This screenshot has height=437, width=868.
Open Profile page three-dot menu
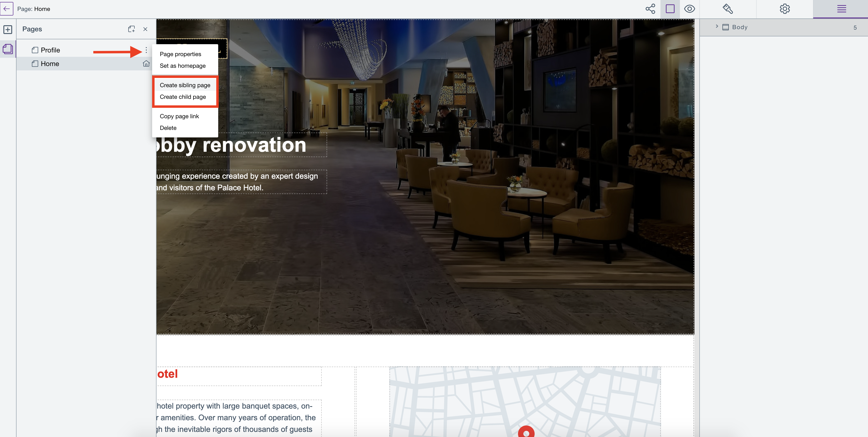pyautogui.click(x=146, y=50)
